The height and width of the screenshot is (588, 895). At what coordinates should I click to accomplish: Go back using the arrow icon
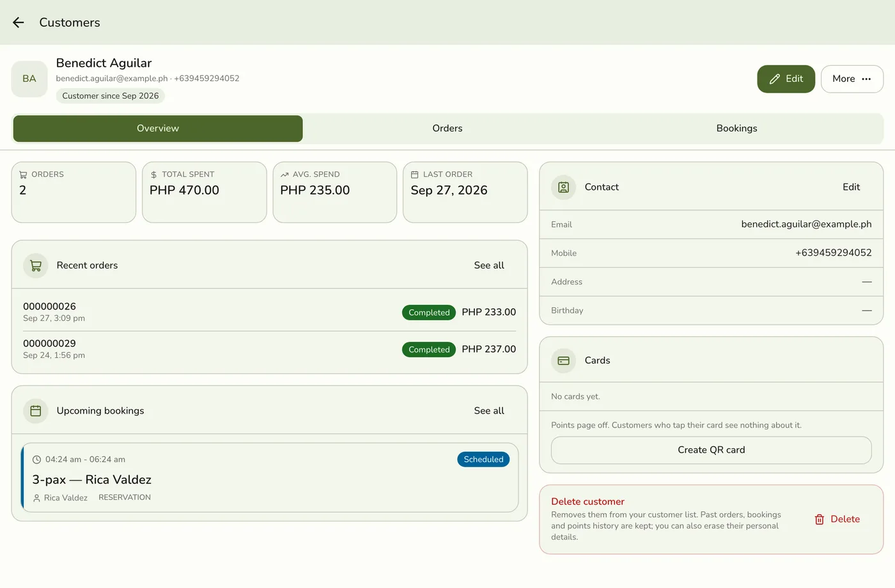19,22
